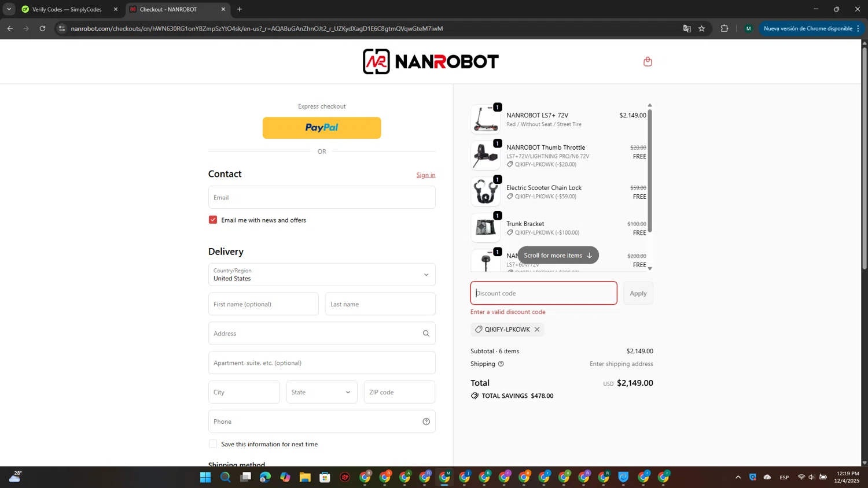Click the Apartment, suite, etc. field
Viewport: 868px width, 488px height.
pyautogui.click(x=322, y=363)
